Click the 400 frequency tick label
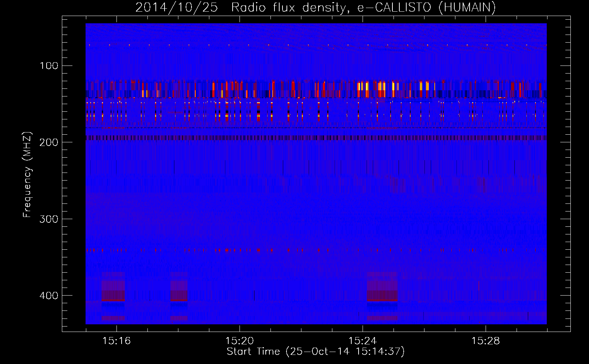The height and width of the screenshot is (364, 589). [x=49, y=296]
